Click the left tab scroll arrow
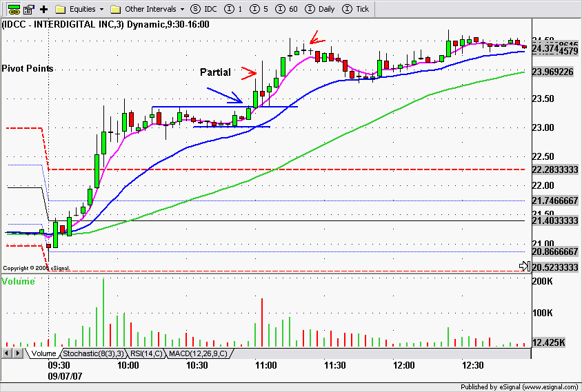This screenshot has width=582, height=392. tap(6, 353)
